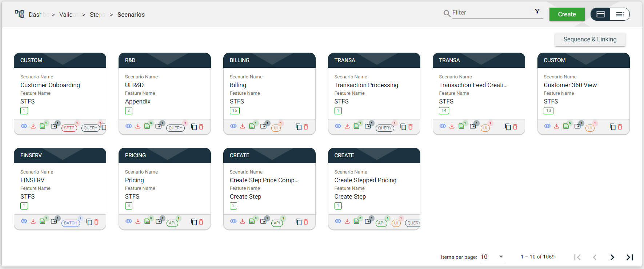Click the filter funnel icon

(537, 11)
